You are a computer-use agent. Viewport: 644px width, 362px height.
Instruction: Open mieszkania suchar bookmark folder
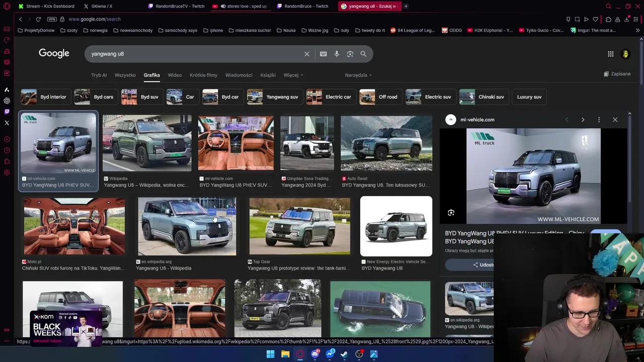point(250,30)
